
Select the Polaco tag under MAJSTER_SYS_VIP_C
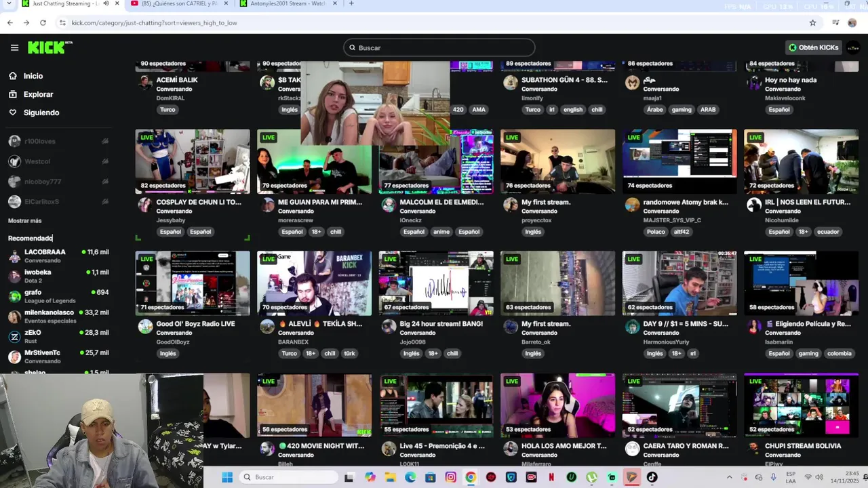pos(656,232)
